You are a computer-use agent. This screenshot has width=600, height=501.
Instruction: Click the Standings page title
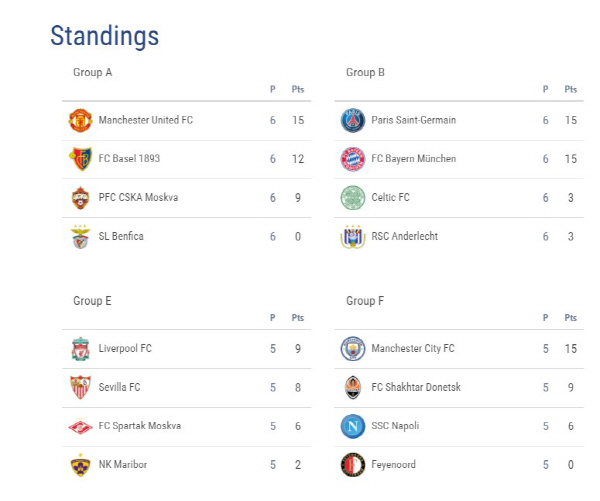click(104, 36)
